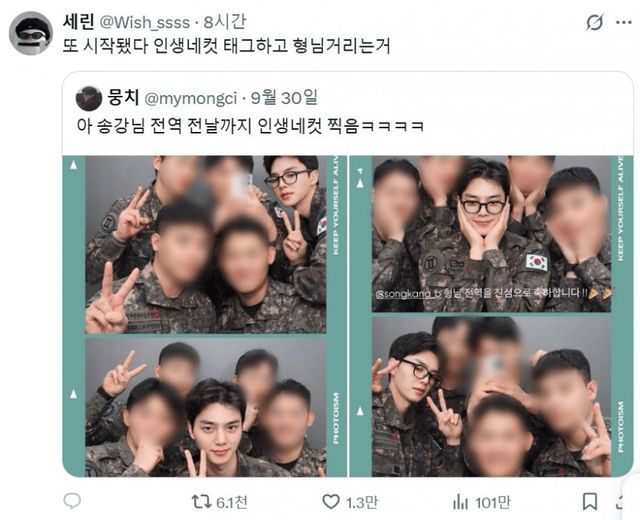Open the three-dot more options menu

(x=624, y=22)
